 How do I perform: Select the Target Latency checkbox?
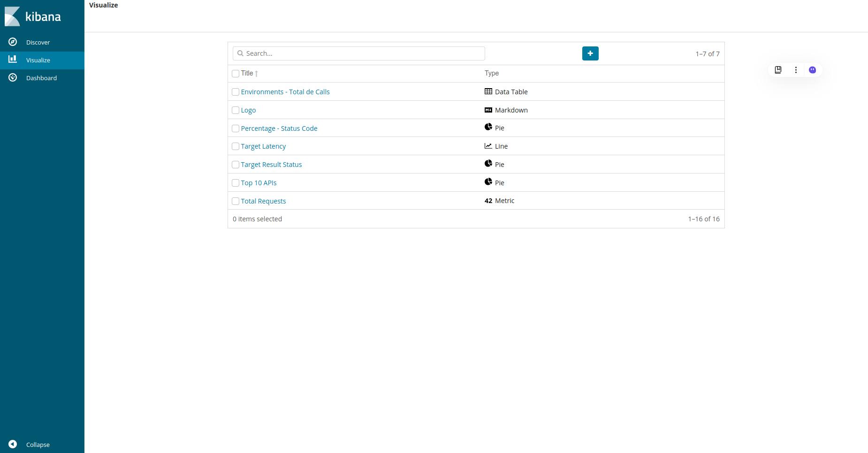[x=236, y=146]
